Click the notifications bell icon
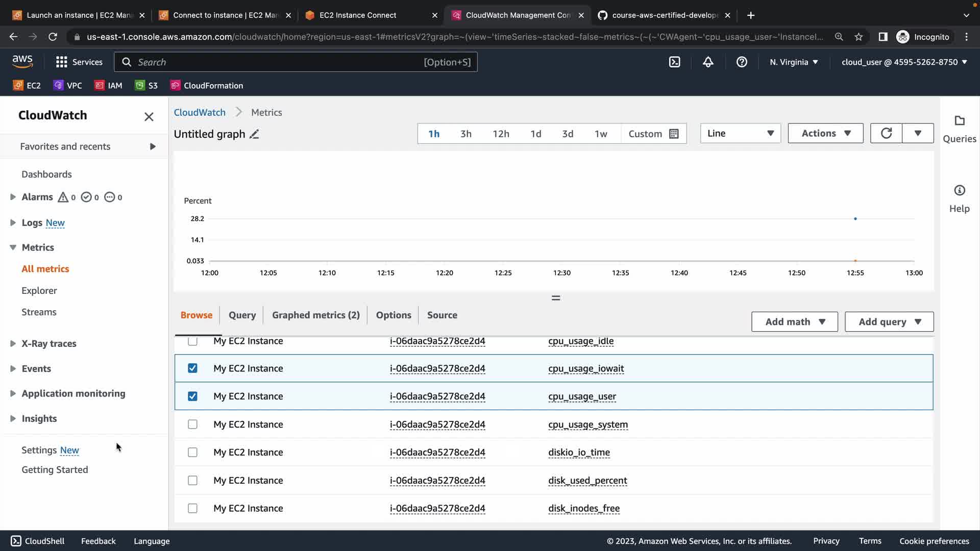This screenshot has height=551, width=980. (x=708, y=62)
